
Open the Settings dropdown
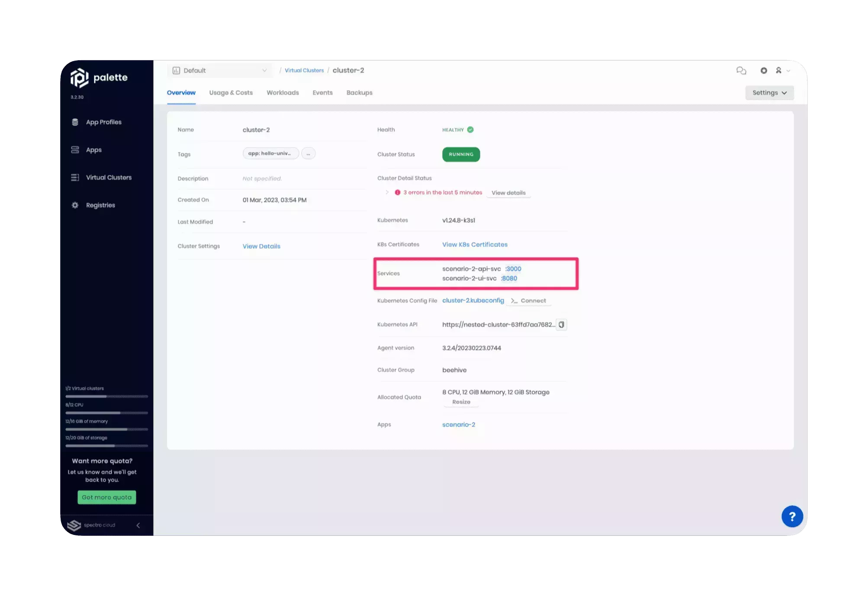click(x=769, y=92)
